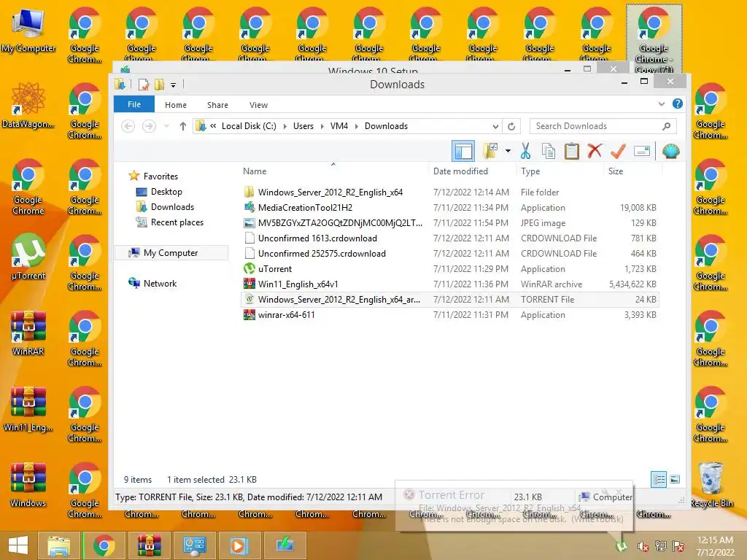This screenshot has width=747, height=560.
Task: Click VM4 in the address path
Action: [339, 126]
